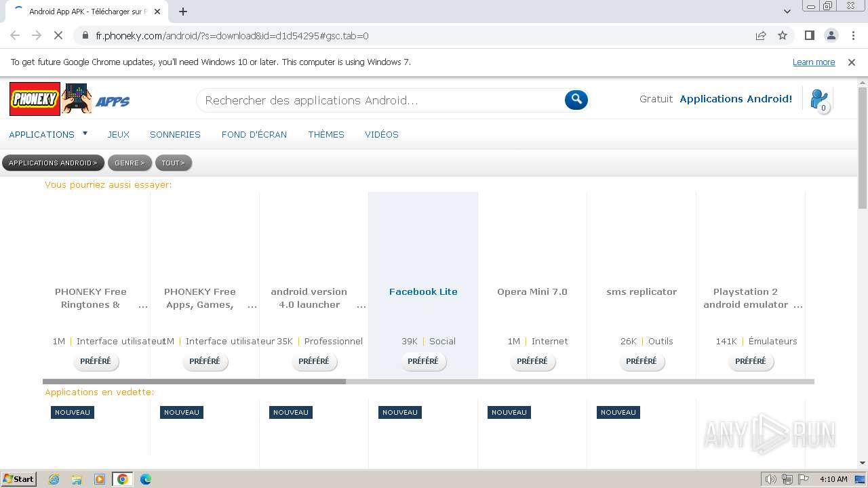Click the taskbar clock showing 4:10 AM
Screen dimensions: 868x488
click(833, 479)
